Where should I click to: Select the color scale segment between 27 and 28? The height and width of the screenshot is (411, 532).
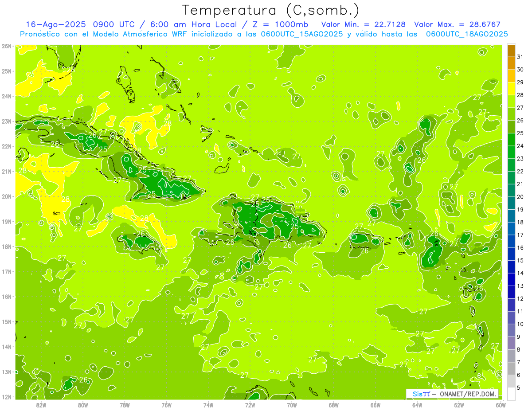(511, 102)
